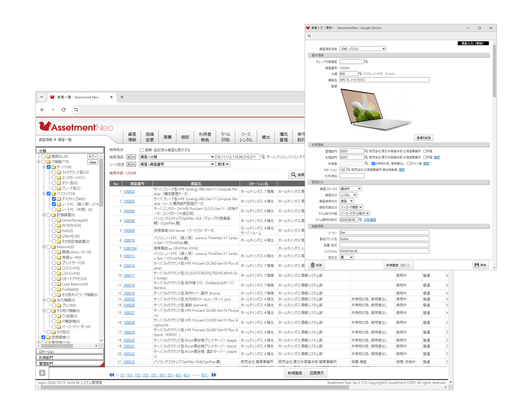
Task: Uncheck 共有物の為、使用者なし checkbox
Action: pos(373,164)
